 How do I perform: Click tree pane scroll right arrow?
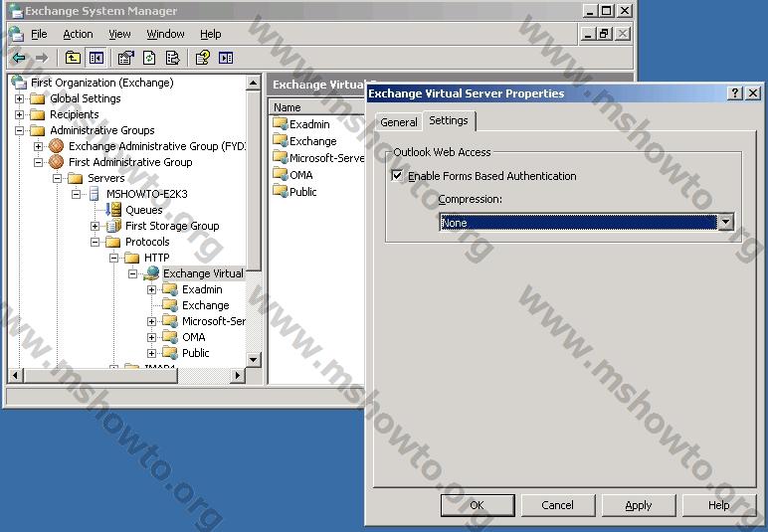238,376
